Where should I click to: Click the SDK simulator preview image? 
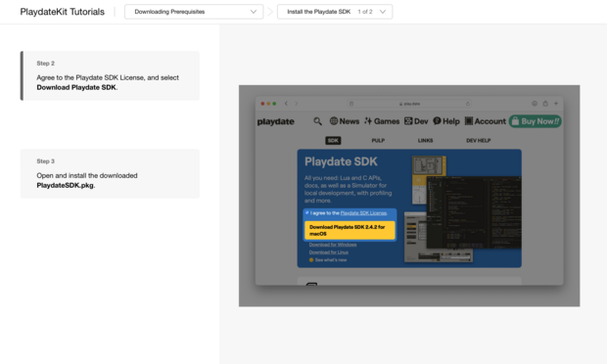pyautogui.click(x=463, y=208)
